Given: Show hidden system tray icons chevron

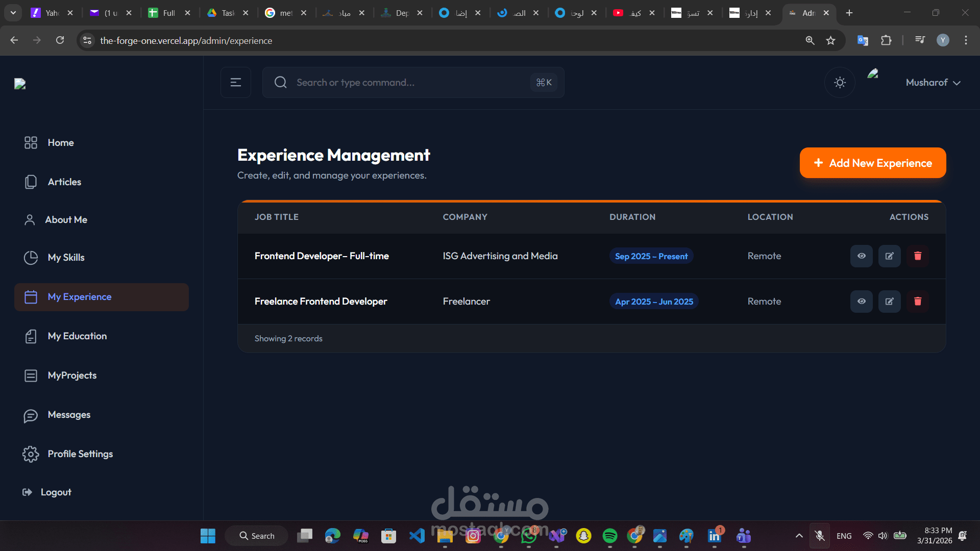Looking at the screenshot, I should pyautogui.click(x=799, y=536).
